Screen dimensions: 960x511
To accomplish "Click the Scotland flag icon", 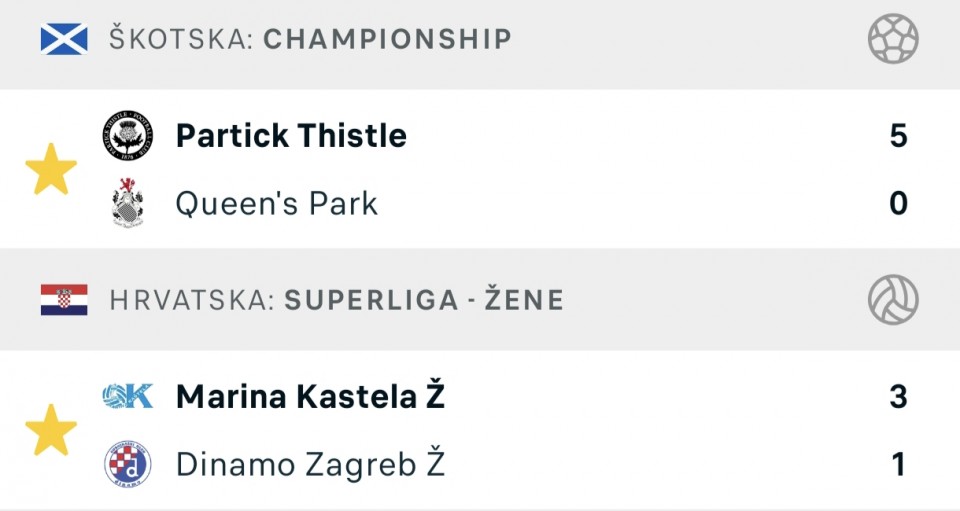I will (x=64, y=39).
